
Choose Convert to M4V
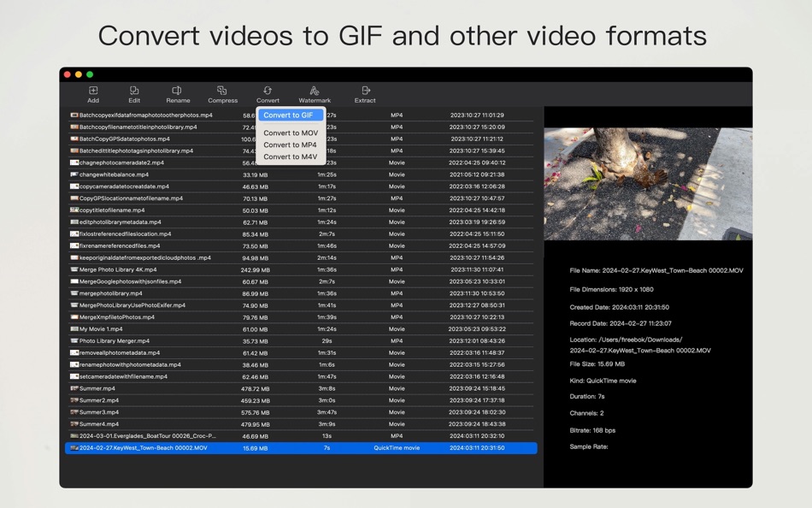click(x=290, y=157)
